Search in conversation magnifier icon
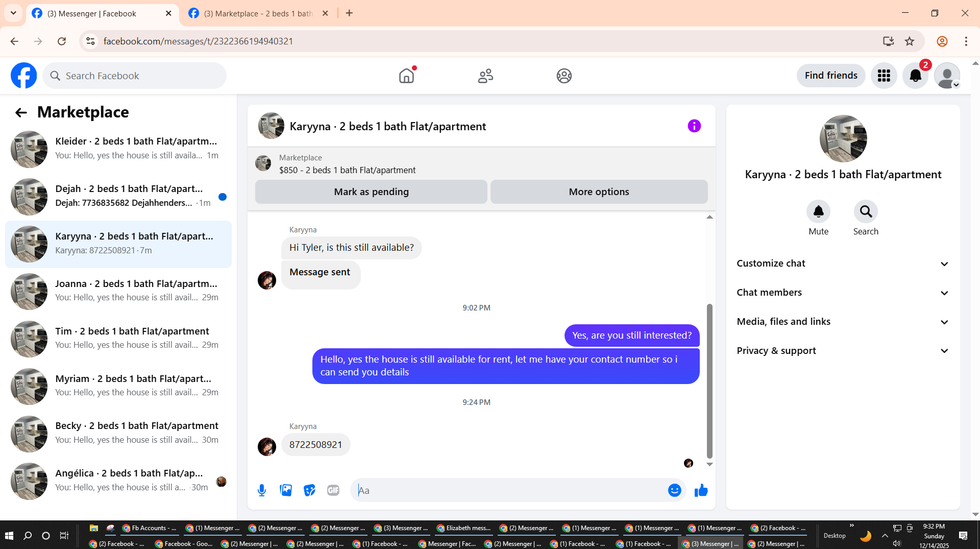This screenshot has height=549, width=980. click(866, 211)
